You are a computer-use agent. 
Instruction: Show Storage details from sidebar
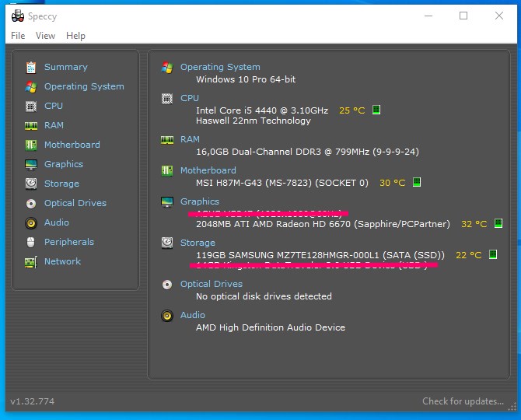click(x=61, y=184)
